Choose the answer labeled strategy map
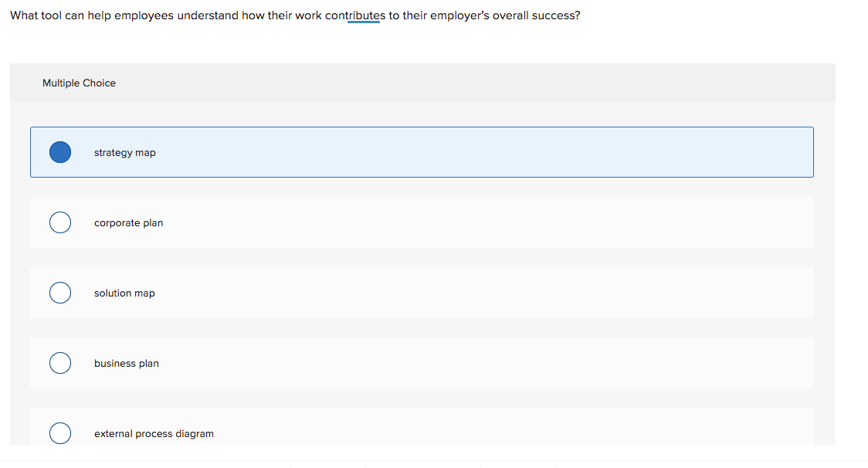Screen dimensions: 868x468 tap(124, 152)
